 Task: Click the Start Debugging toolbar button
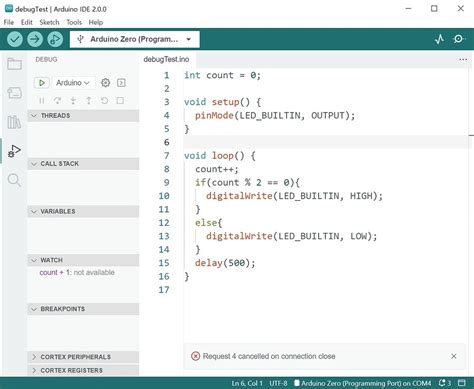[55, 39]
